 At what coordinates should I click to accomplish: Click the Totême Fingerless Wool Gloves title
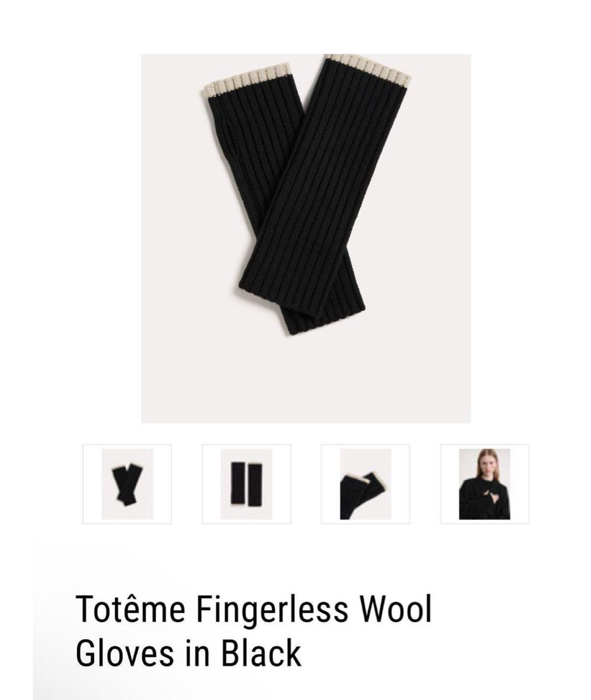[x=254, y=631]
